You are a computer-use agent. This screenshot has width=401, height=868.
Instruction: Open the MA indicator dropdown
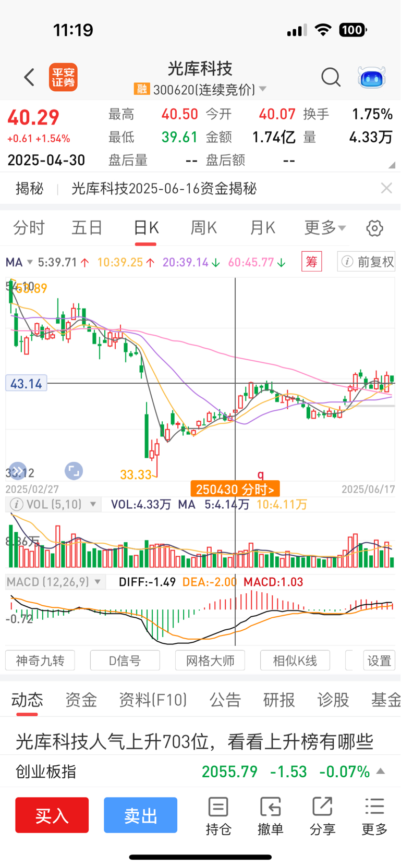[19, 262]
